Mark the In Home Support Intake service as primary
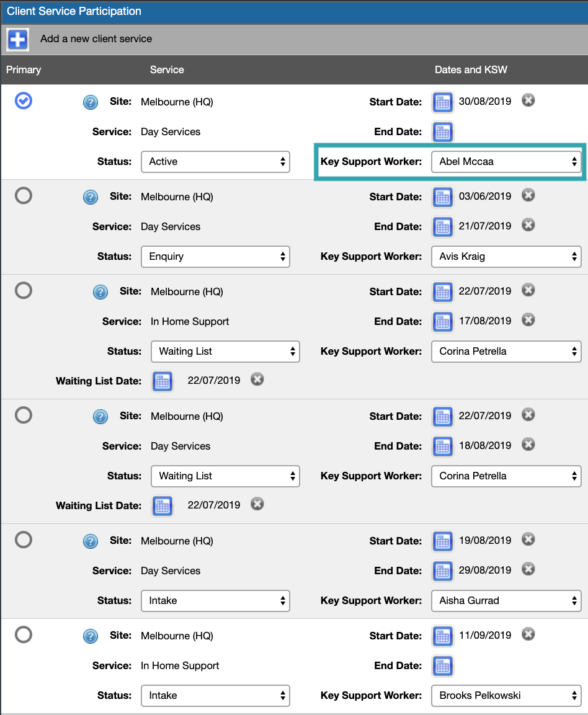This screenshot has width=588, height=715. click(x=23, y=634)
